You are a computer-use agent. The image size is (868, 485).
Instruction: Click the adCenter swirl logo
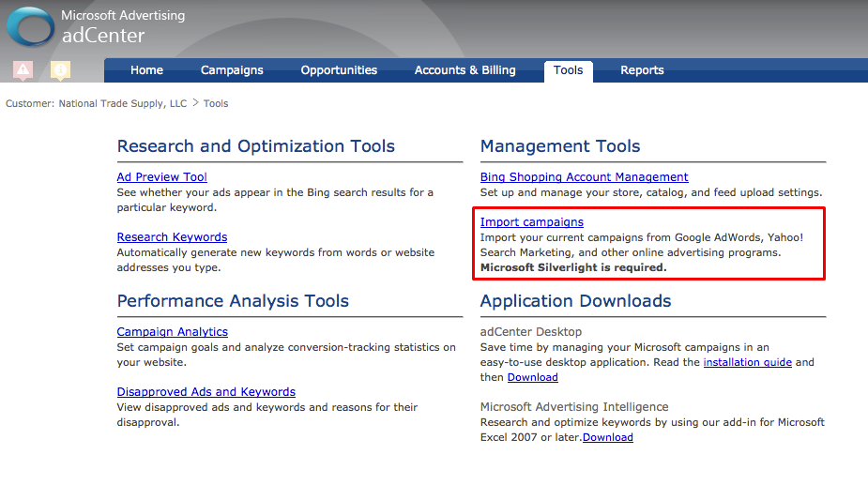tap(30, 26)
